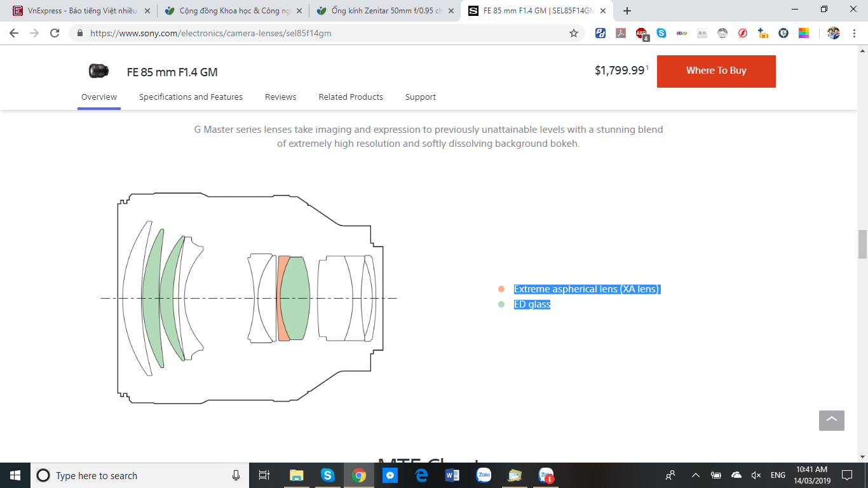Click the orange XA lens legend dot
The image size is (868, 488).
click(501, 289)
